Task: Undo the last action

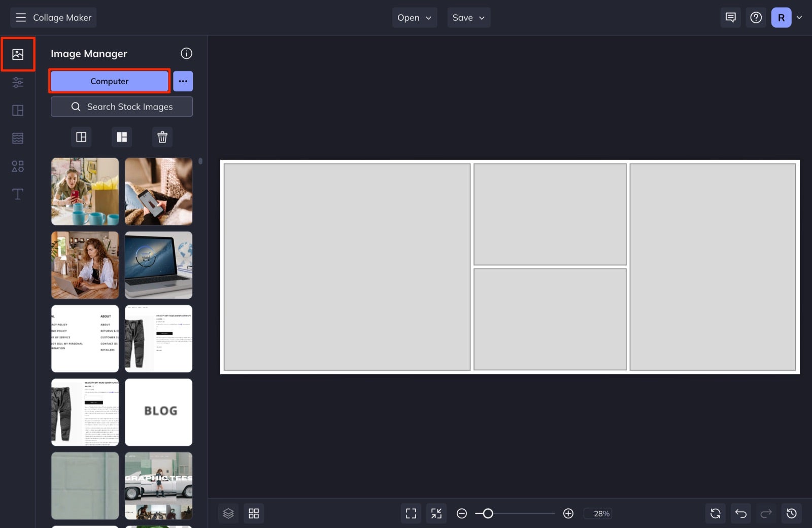Action: pos(740,513)
